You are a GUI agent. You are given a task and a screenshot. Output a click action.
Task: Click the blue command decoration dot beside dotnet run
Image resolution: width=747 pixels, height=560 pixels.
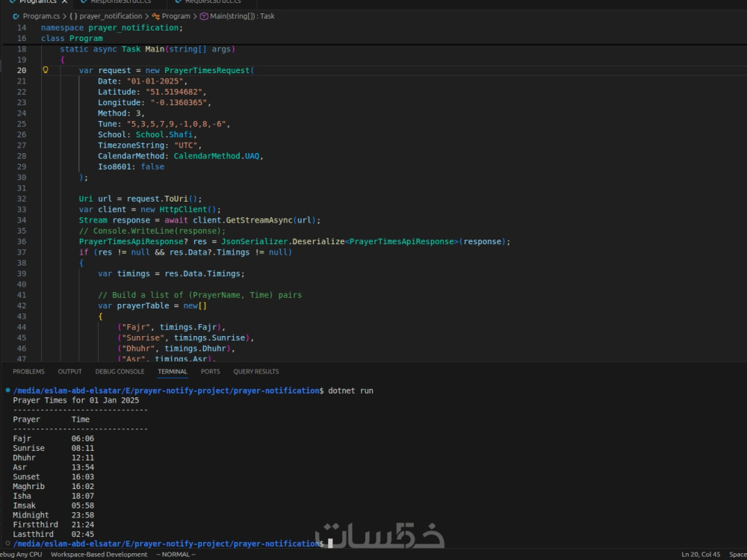(x=7, y=391)
